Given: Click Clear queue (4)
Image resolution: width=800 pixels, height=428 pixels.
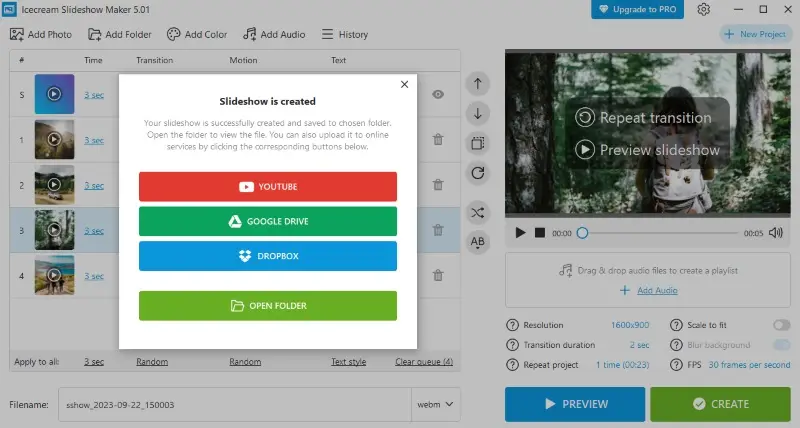Looking at the screenshot, I should [x=424, y=362].
